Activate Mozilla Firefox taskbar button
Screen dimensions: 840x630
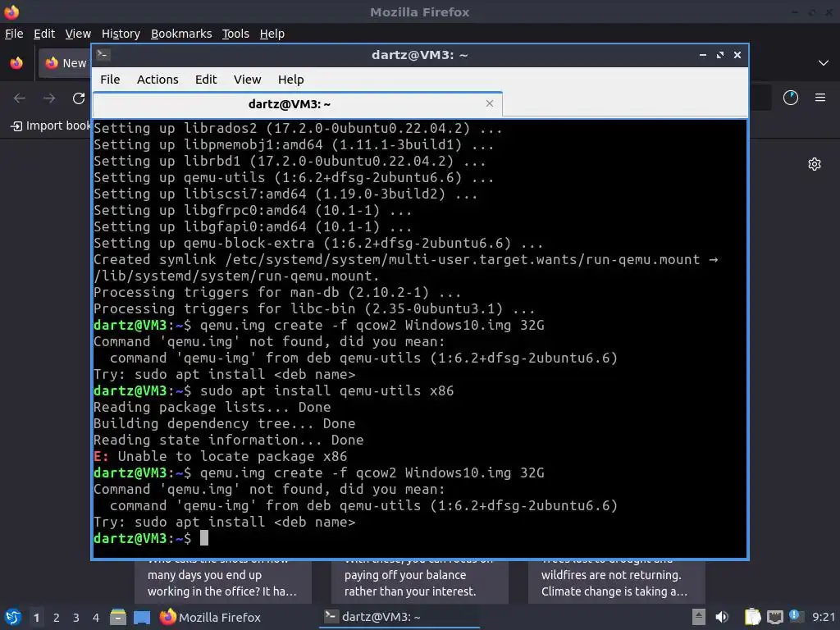(x=210, y=618)
